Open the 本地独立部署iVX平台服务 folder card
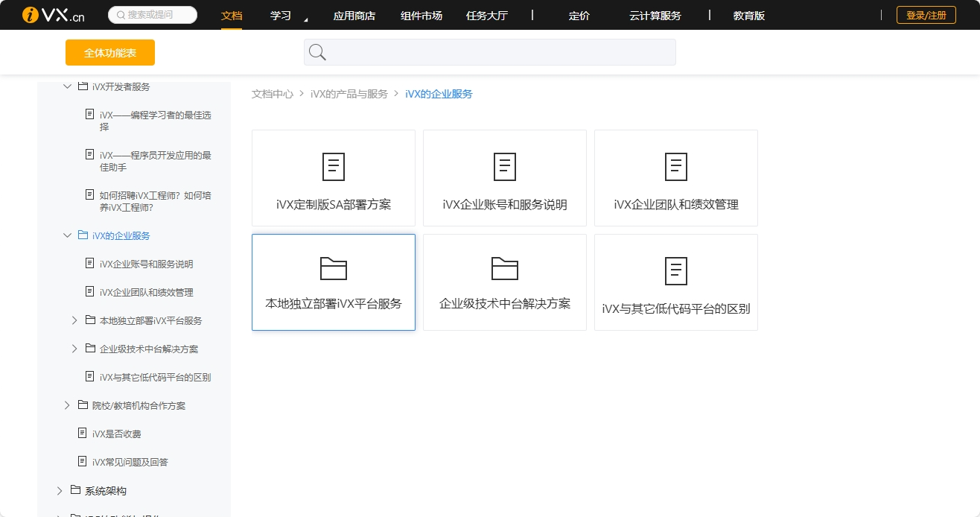This screenshot has width=980, height=517. point(334,282)
